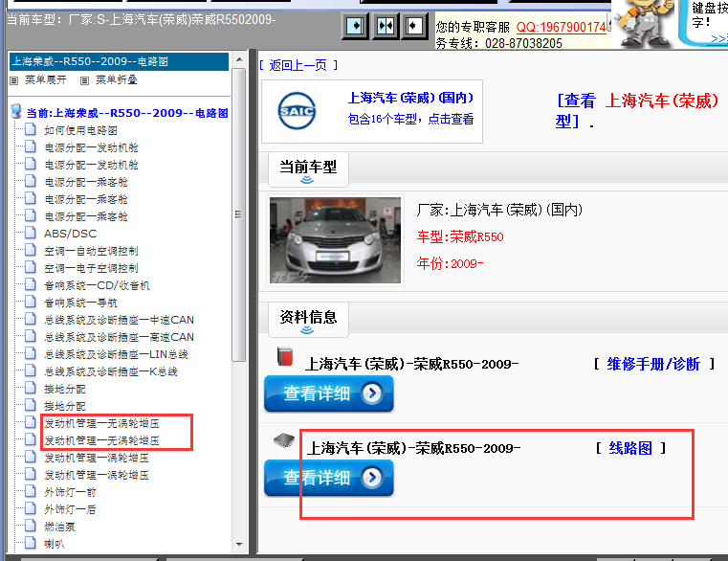The width and height of the screenshot is (728, 561).
Task: Click the split-panels-center arrow button
Action: pyautogui.click(x=386, y=26)
